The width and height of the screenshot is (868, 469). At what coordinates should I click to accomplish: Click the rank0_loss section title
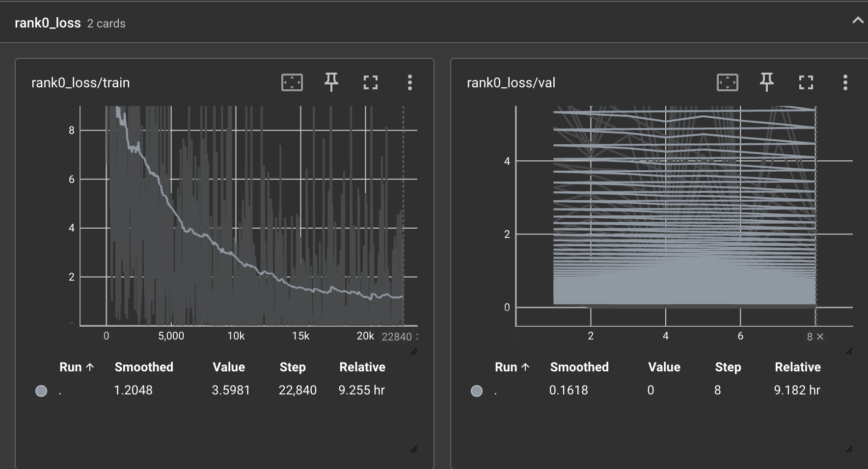(x=48, y=23)
